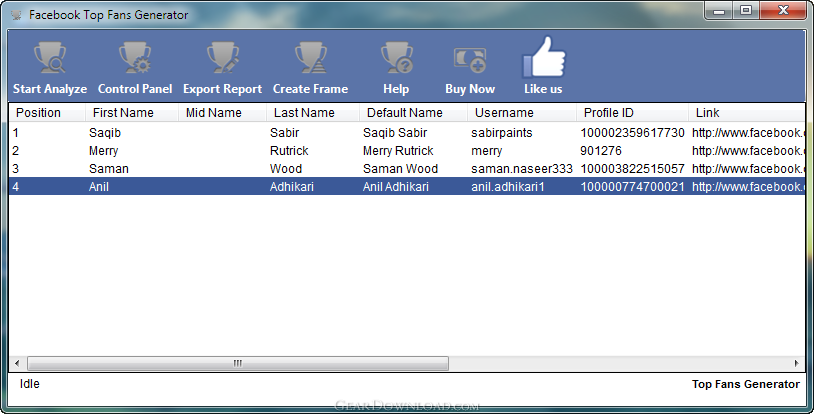Sort by the Position column header

pos(47,113)
